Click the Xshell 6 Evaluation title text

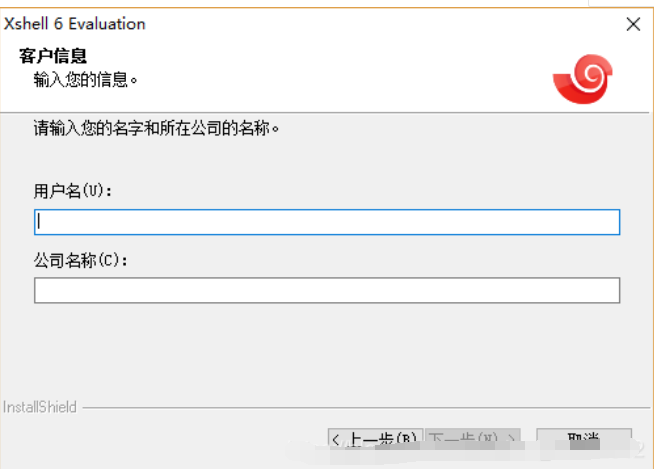coord(75,23)
